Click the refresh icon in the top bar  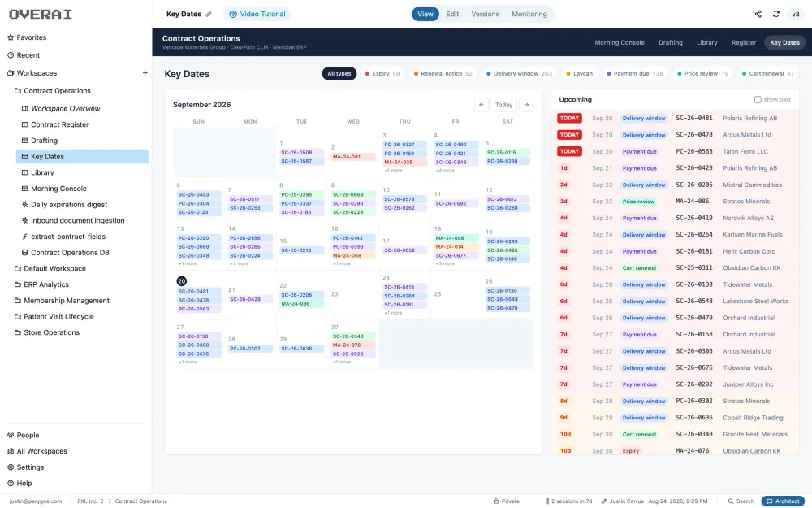click(x=775, y=14)
